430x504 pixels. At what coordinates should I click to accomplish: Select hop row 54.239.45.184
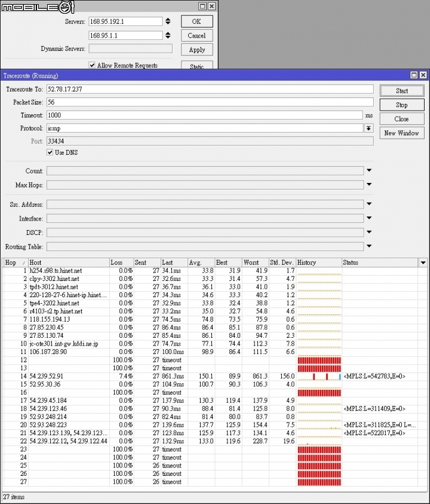click(x=210, y=401)
